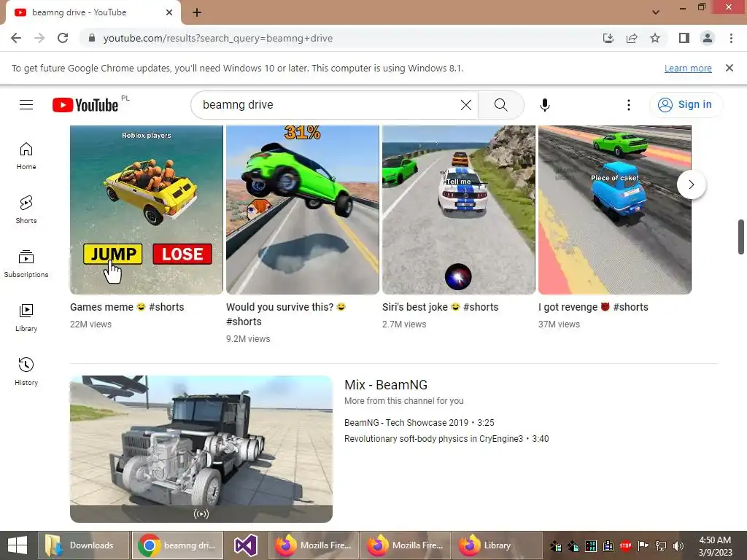
Task: Open Games meme #shorts title
Action: [x=127, y=307]
